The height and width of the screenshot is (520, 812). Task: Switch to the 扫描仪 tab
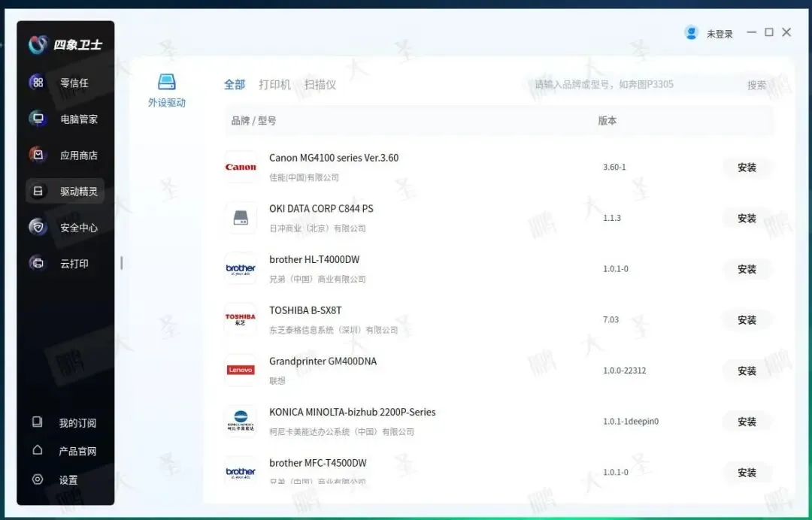point(320,84)
